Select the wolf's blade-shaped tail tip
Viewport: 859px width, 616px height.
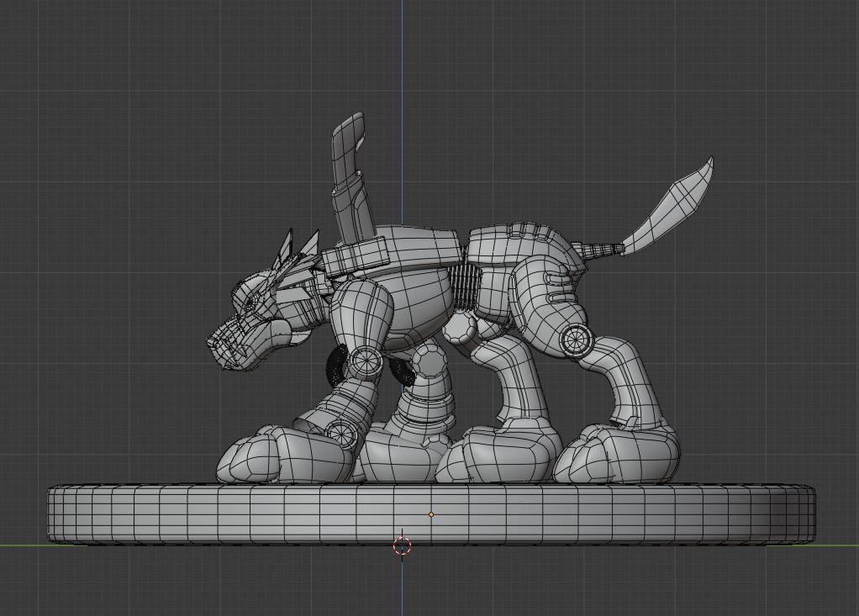coord(669,205)
